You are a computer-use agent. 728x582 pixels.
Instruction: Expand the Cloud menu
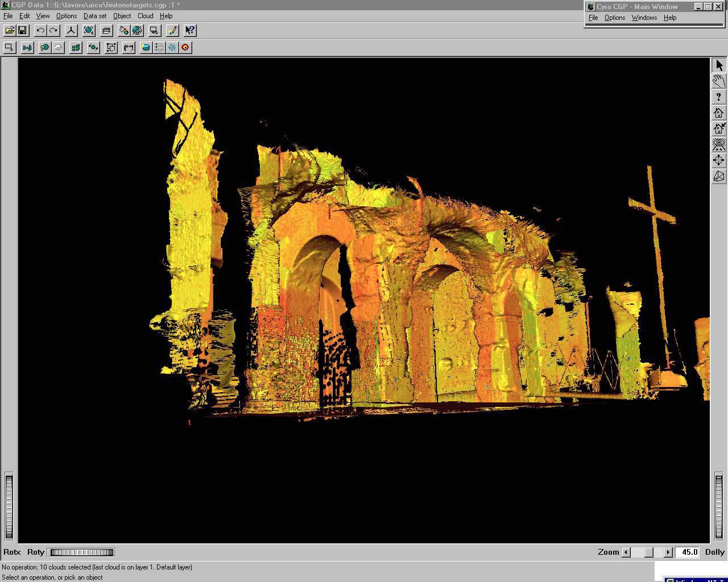[x=145, y=16]
